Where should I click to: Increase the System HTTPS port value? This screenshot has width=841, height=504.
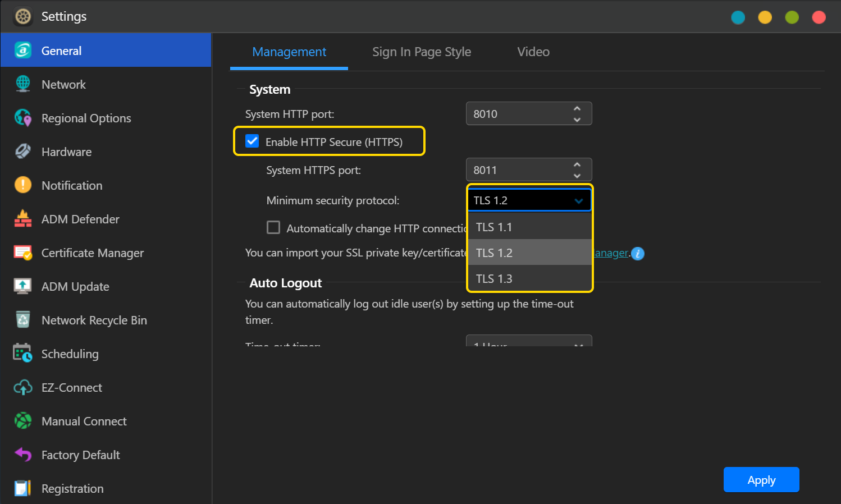(577, 164)
